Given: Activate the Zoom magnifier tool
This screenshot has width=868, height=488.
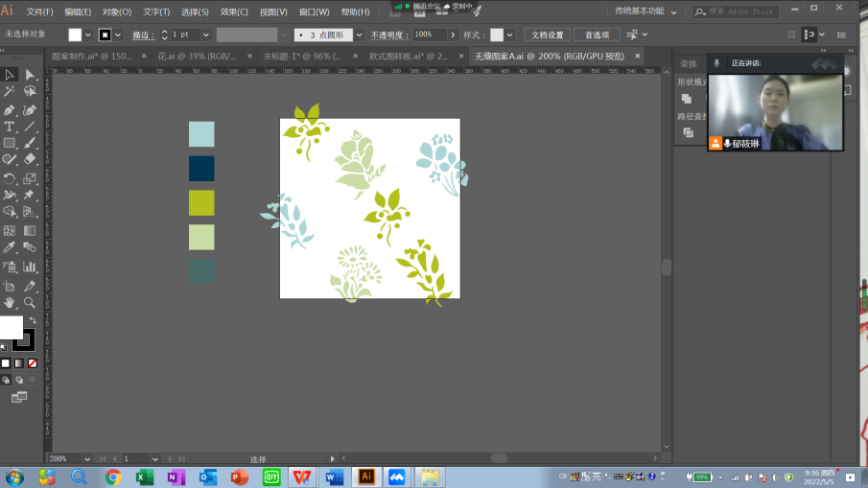Looking at the screenshot, I should (30, 302).
